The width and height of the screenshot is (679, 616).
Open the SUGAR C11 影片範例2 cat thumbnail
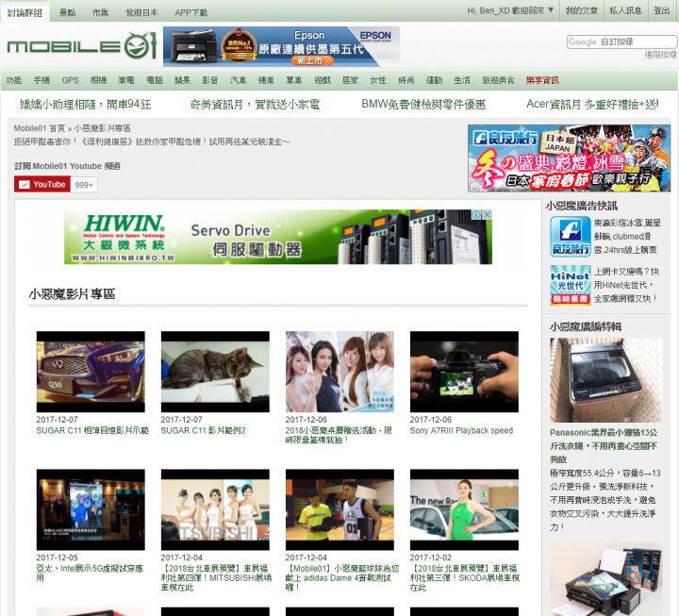pos(215,372)
